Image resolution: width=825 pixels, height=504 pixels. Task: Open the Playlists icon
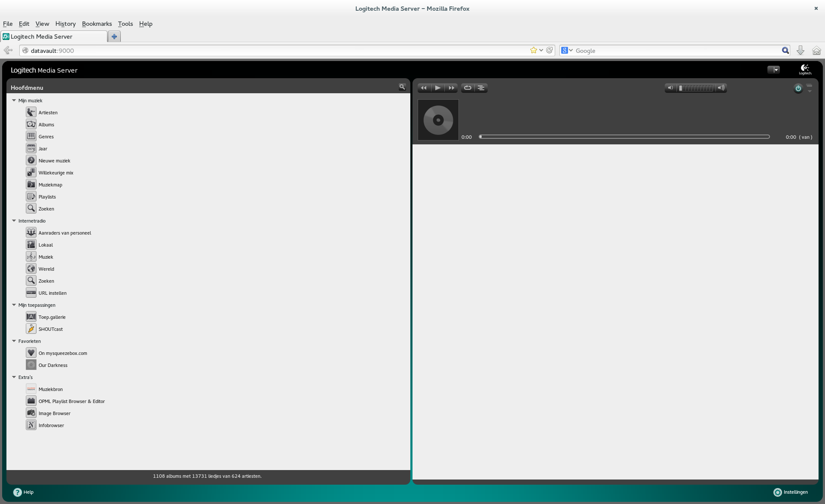(31, 196)
